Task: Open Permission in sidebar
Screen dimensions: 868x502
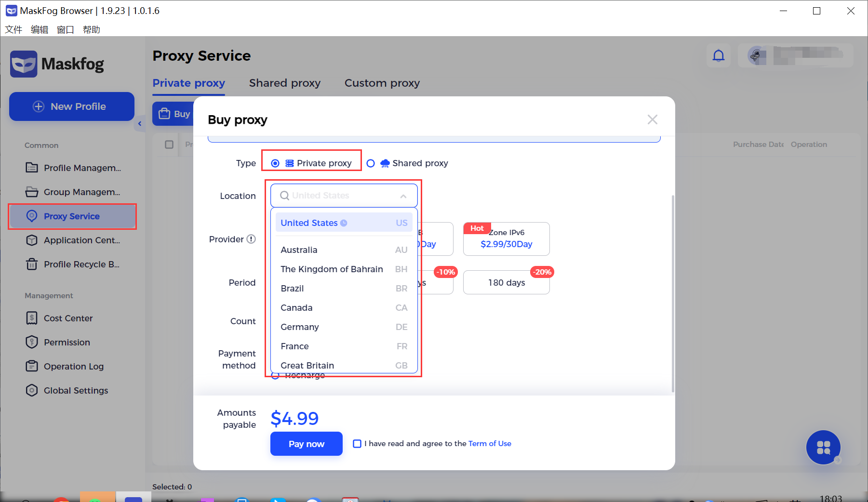Action: coord(73,342)
